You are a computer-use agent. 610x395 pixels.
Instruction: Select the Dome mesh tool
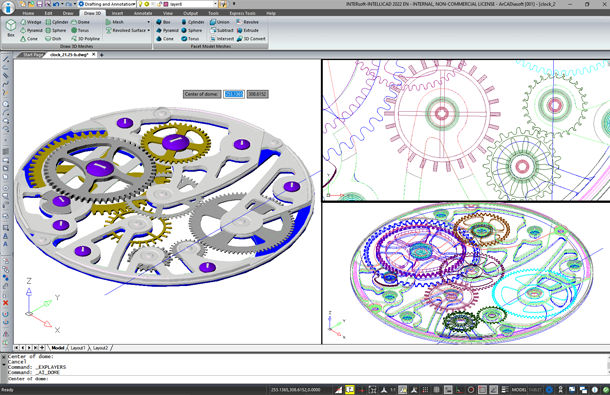80,22
